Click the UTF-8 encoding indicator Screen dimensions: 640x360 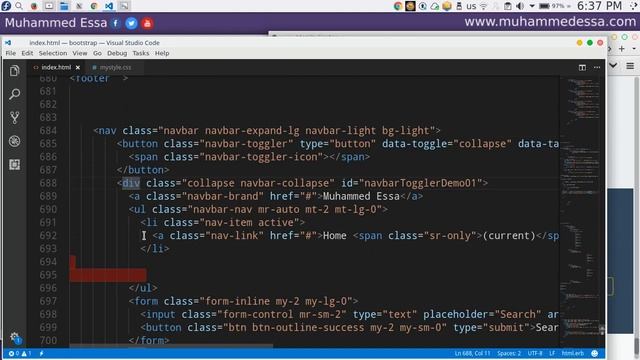point(535,353)
